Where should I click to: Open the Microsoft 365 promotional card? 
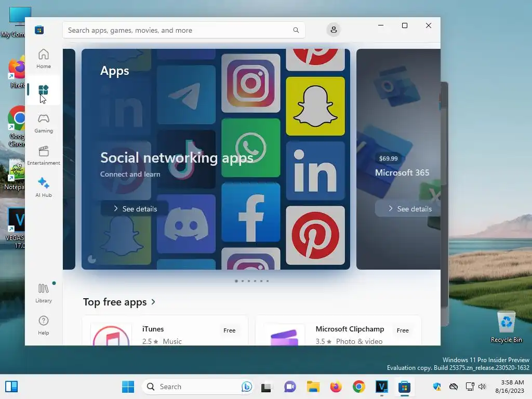(x=398, y=159)
